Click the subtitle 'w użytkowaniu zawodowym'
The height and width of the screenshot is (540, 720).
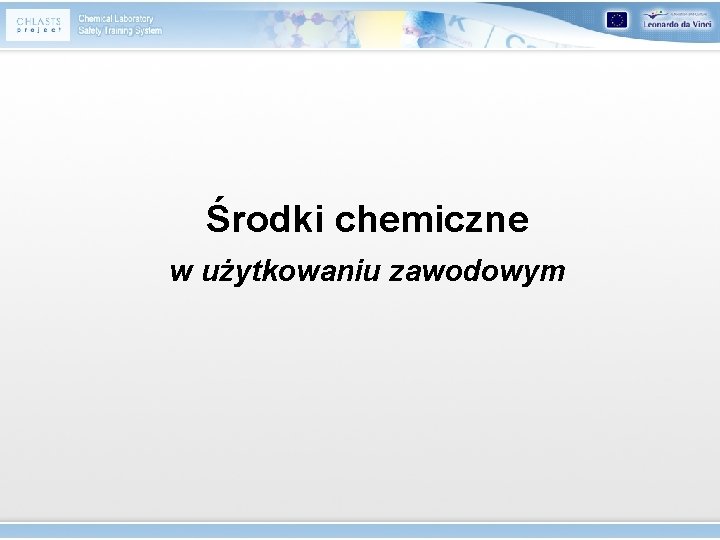[367, 271]
